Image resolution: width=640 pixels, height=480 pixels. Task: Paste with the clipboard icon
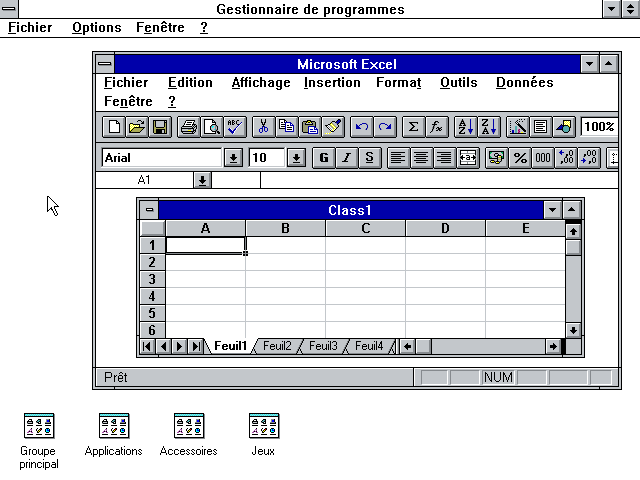pyautogui.click(x=310, y=127)
